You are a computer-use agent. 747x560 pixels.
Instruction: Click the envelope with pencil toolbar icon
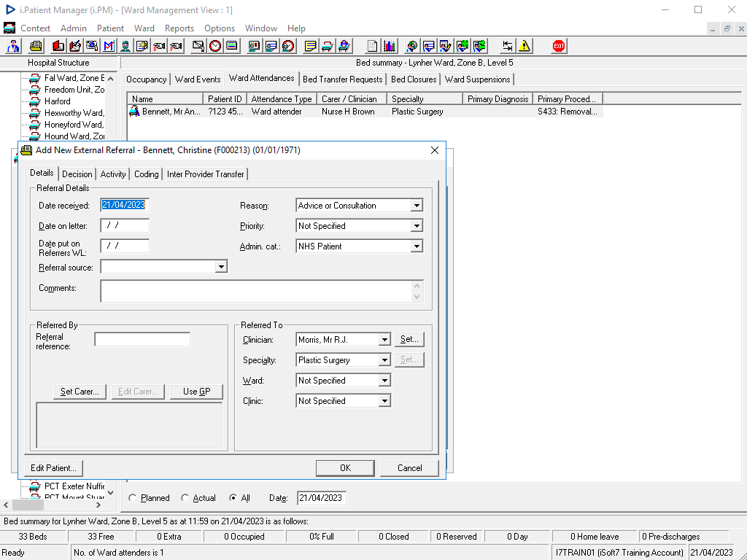(x=198, y=46)
